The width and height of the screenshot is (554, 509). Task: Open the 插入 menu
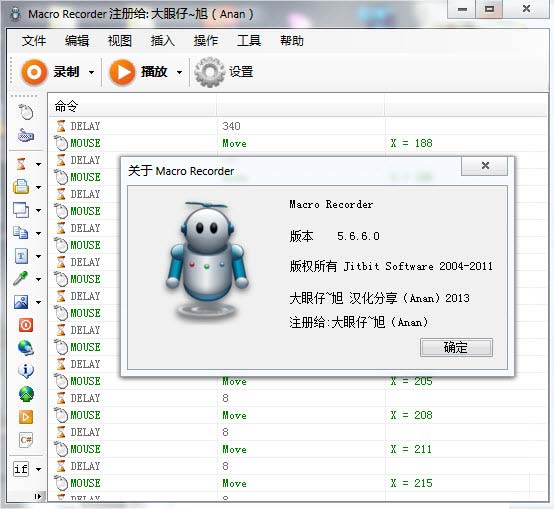163,41
